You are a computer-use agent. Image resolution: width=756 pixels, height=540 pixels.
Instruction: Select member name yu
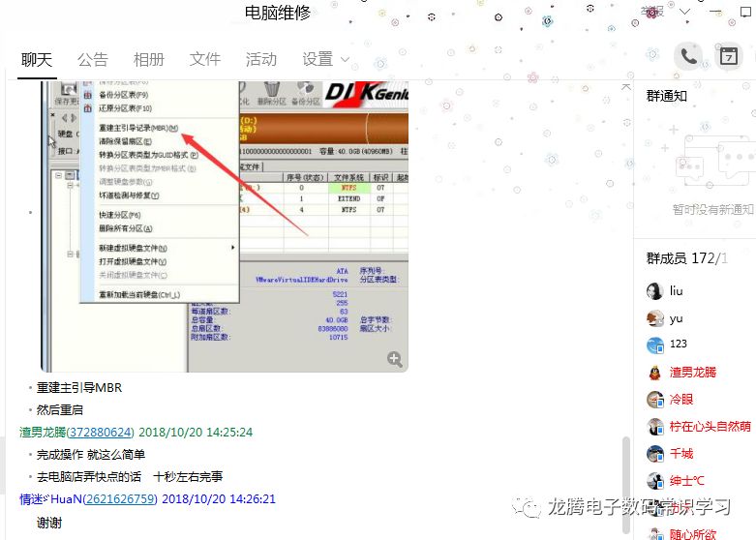click(676, 318)
